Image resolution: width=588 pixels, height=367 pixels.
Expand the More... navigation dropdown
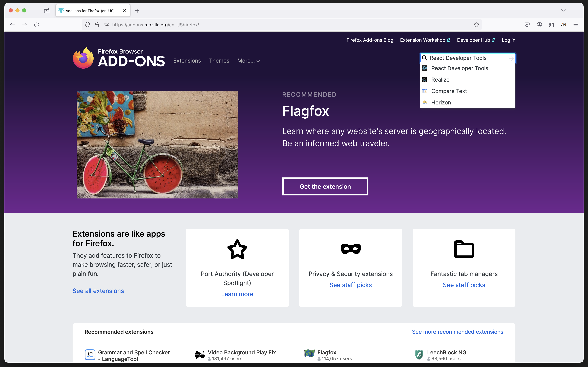coord(249,61)
